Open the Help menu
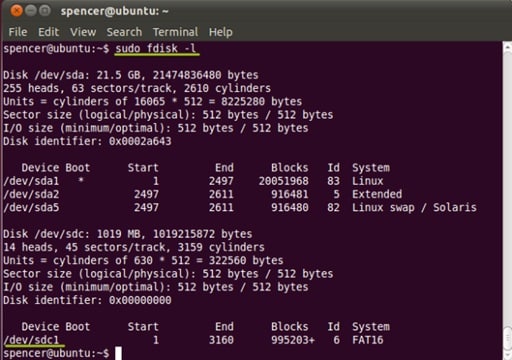Screen dimensions: 512x360 coord(220,32)
